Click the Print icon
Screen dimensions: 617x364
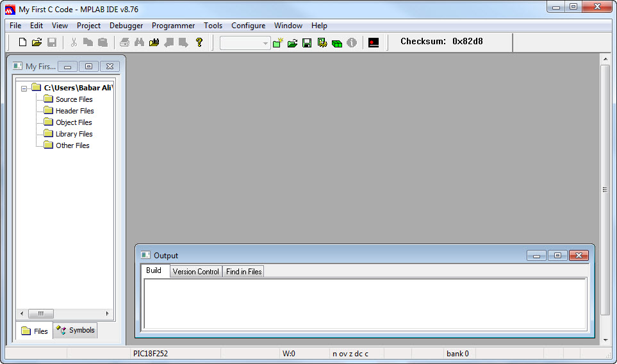(125, 42)
